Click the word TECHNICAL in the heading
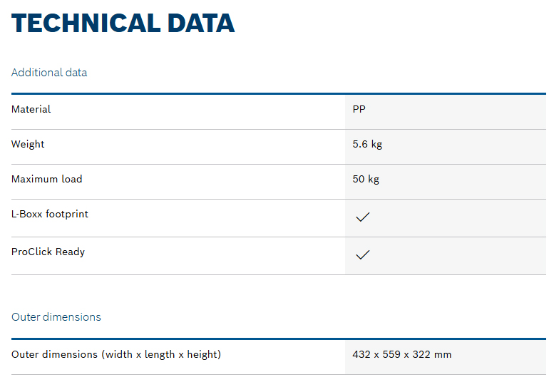This screenshot has height=392, width=559. tap(85, 24)
